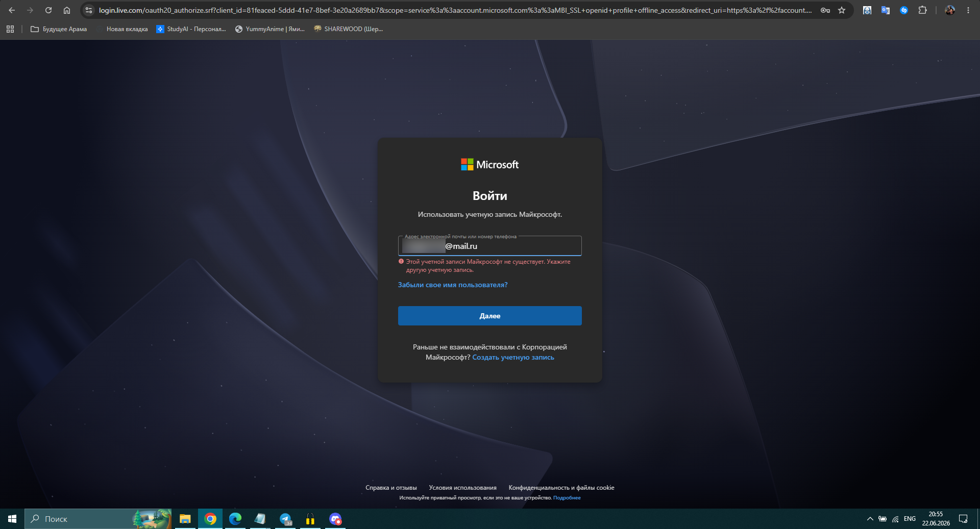This screenshot has height=529, width=980.
Task: Open the Extensions puzzle menu
Action: tap(922, 10)
